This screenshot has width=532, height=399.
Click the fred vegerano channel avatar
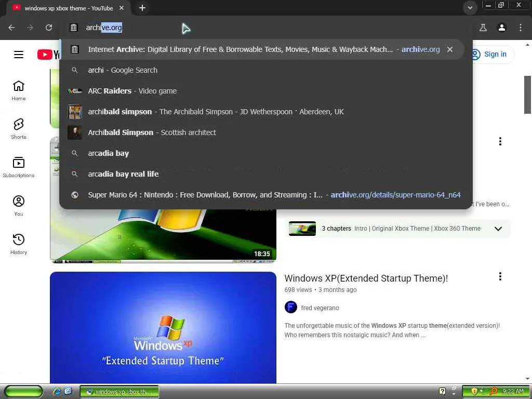(x=291, y=308)
